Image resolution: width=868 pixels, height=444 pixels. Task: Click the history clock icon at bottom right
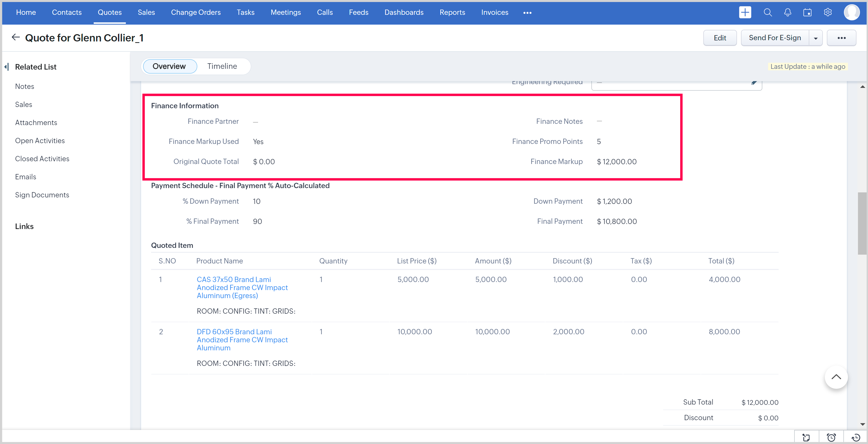click(855, 437)
